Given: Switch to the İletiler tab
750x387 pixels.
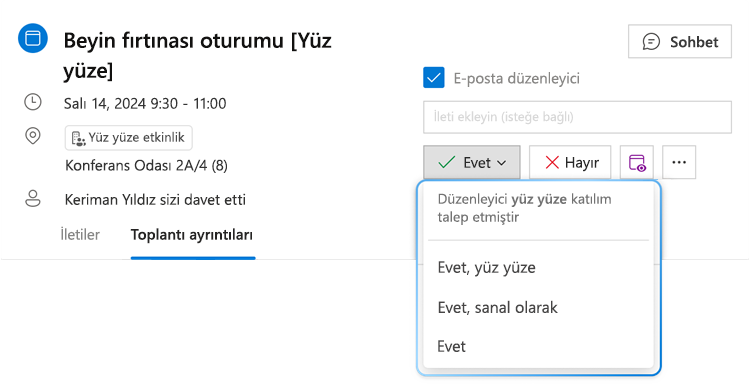Looking at the screenshot, I should tap(80, 235).
